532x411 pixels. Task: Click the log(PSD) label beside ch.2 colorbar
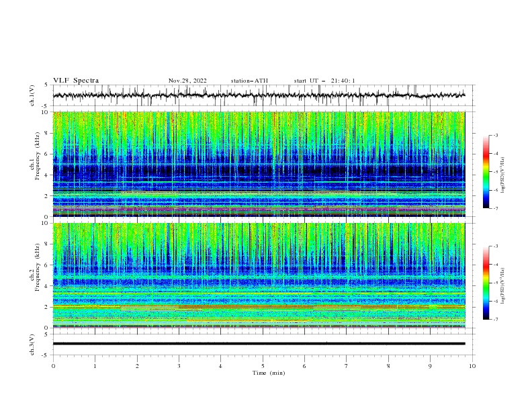(503, 286)
